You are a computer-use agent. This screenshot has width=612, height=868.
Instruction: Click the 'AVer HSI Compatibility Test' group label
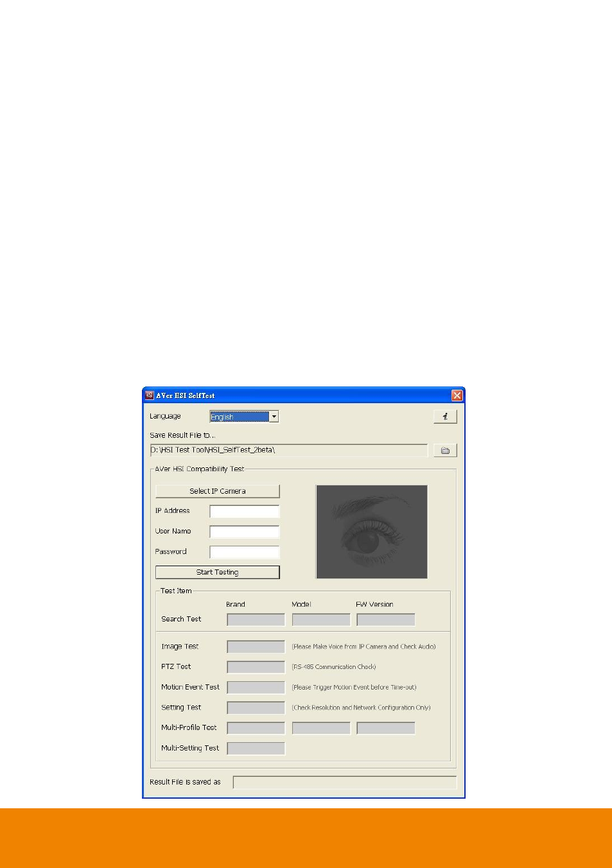199,469
